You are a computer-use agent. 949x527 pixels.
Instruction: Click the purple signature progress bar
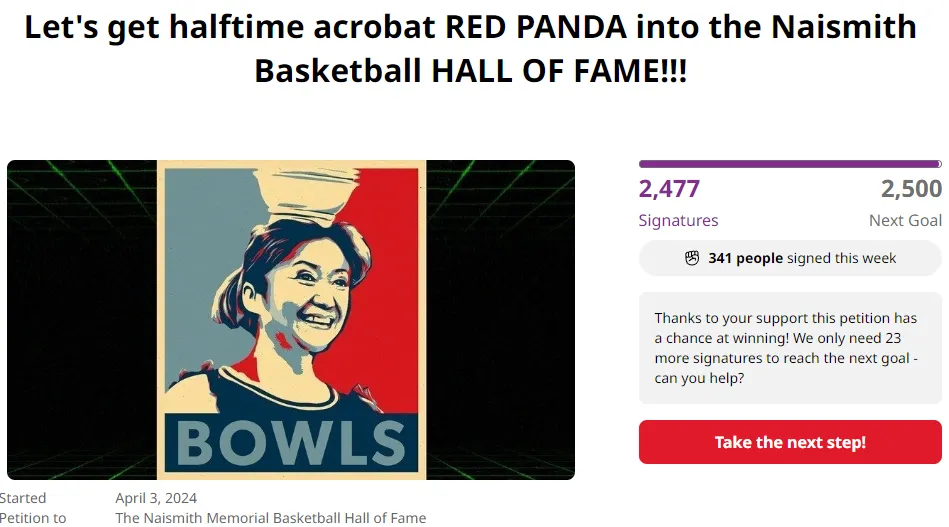coord(789,164)
